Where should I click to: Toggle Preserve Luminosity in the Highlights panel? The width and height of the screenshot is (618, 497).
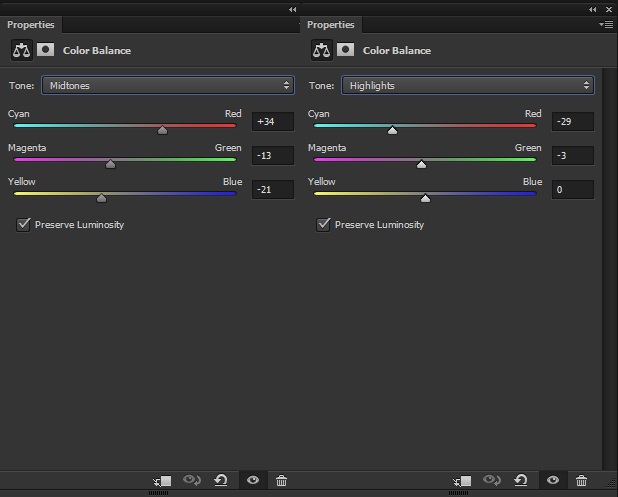point(324,225)
